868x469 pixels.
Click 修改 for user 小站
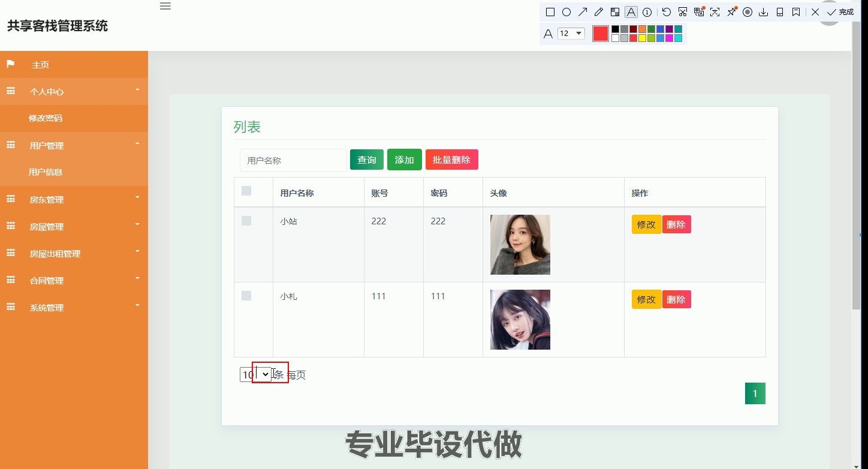click(x=646, y=224)
